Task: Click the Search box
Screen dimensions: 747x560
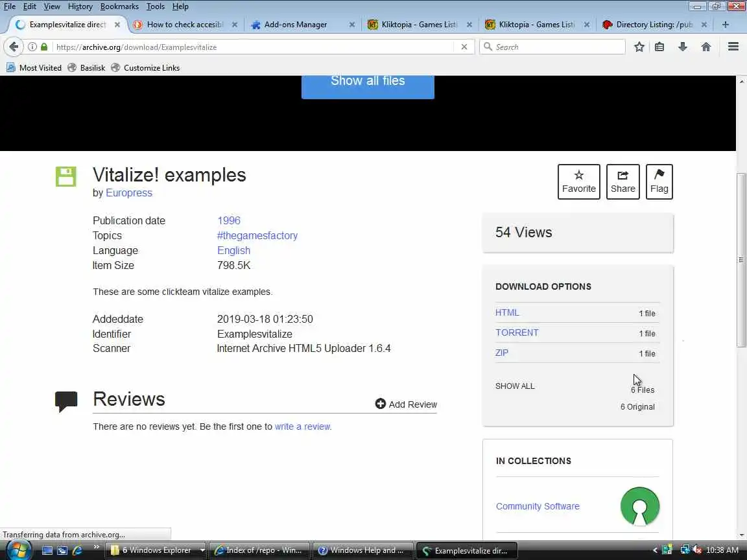Action: coord(552,47)
